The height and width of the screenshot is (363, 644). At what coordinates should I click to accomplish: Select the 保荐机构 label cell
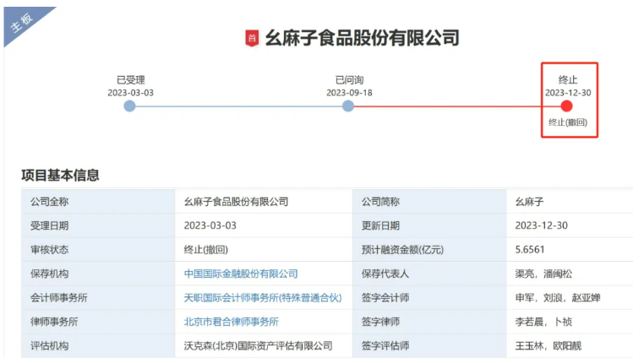click(98, 274)
